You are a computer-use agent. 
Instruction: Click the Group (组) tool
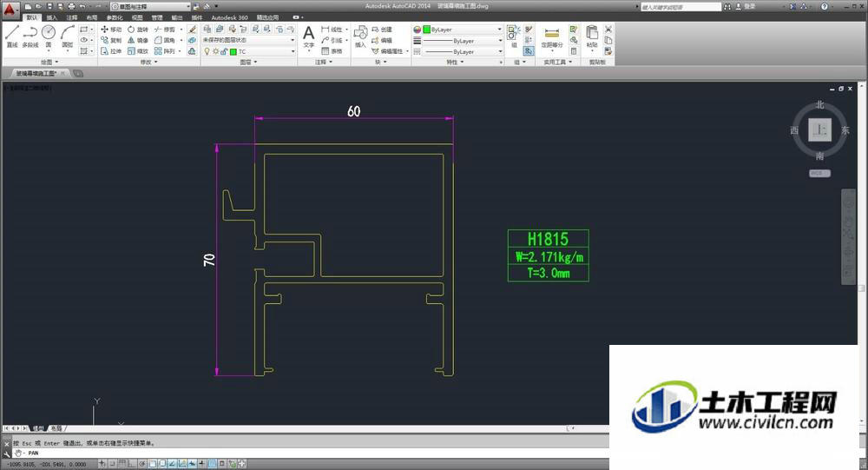point(512,36)
